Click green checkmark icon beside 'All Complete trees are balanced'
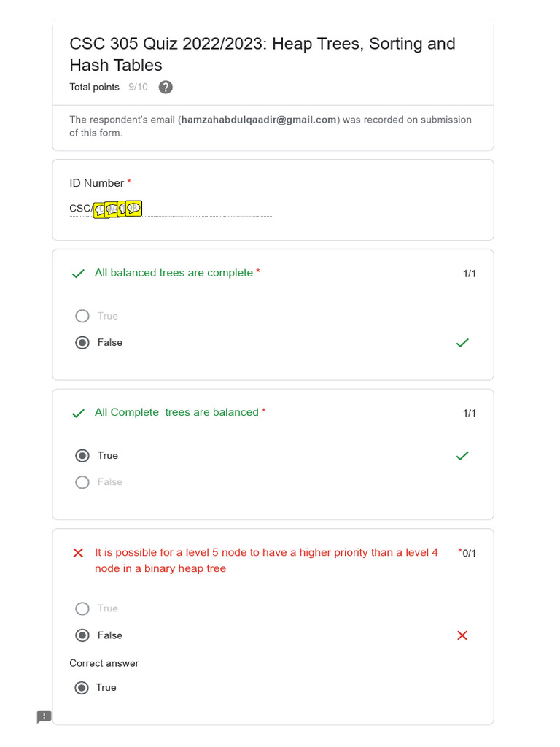560x747 pixels. click(x=78, y=413)
